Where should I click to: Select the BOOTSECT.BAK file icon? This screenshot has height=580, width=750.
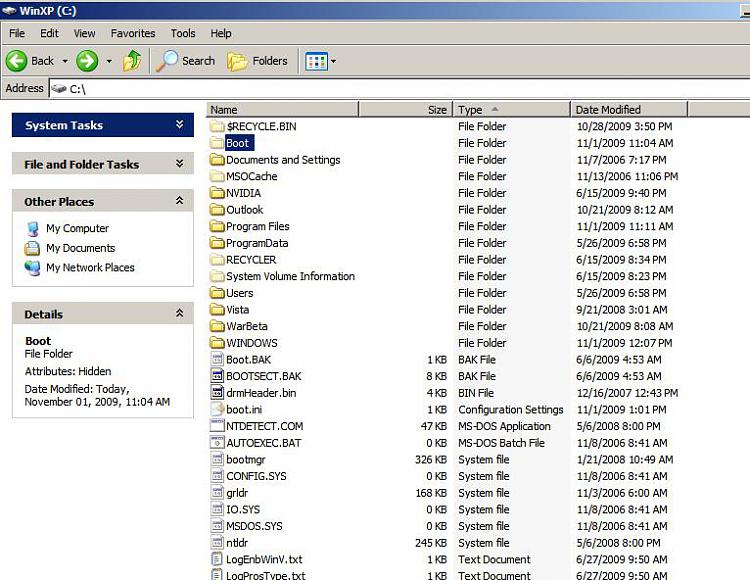[x=217, y=376]
